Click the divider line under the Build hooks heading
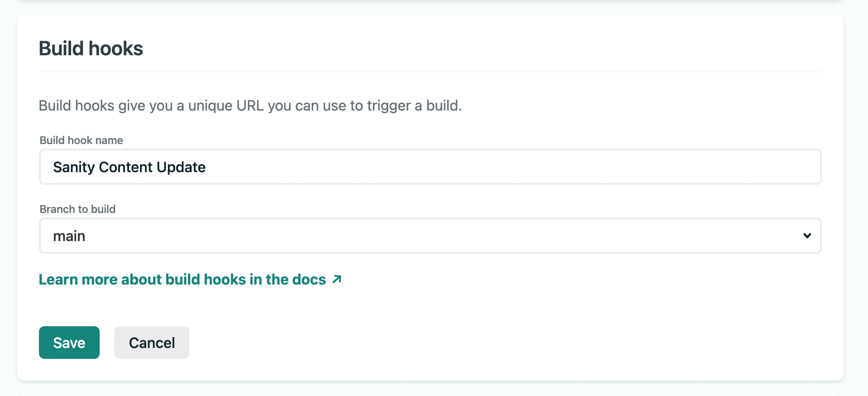This screenshot has width=868, height=396. coord(429,72)
